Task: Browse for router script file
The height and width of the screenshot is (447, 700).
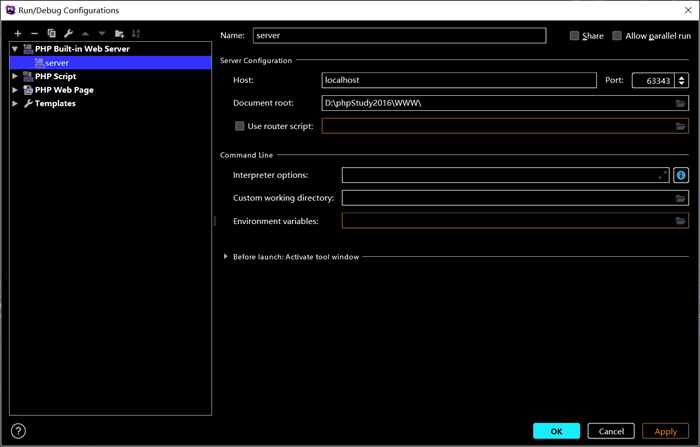Action: point(680,126)
